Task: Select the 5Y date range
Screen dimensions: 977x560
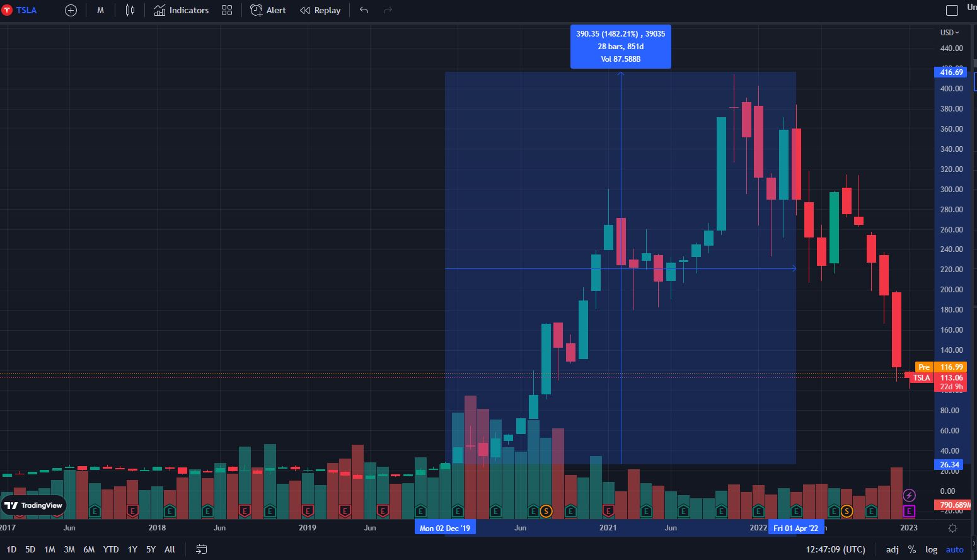Action: pyautogui.click(x=151, y=549)
